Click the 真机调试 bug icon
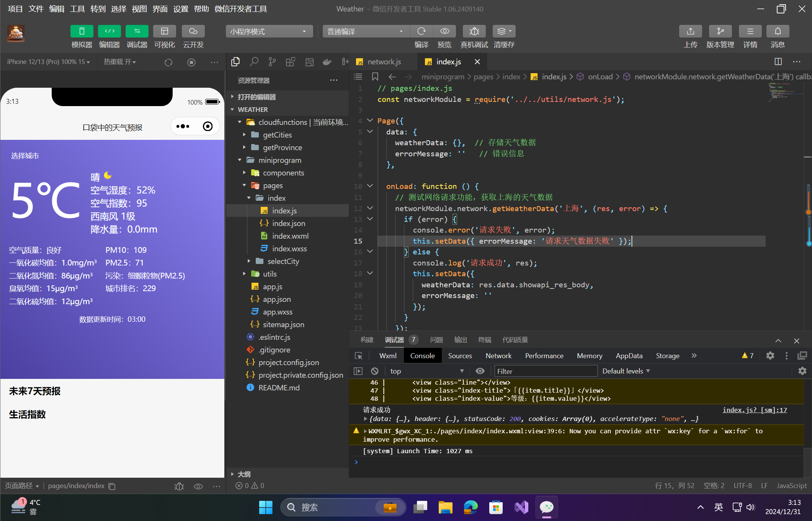The height and width of the screenshot is (521, 812). pos(474,31)
